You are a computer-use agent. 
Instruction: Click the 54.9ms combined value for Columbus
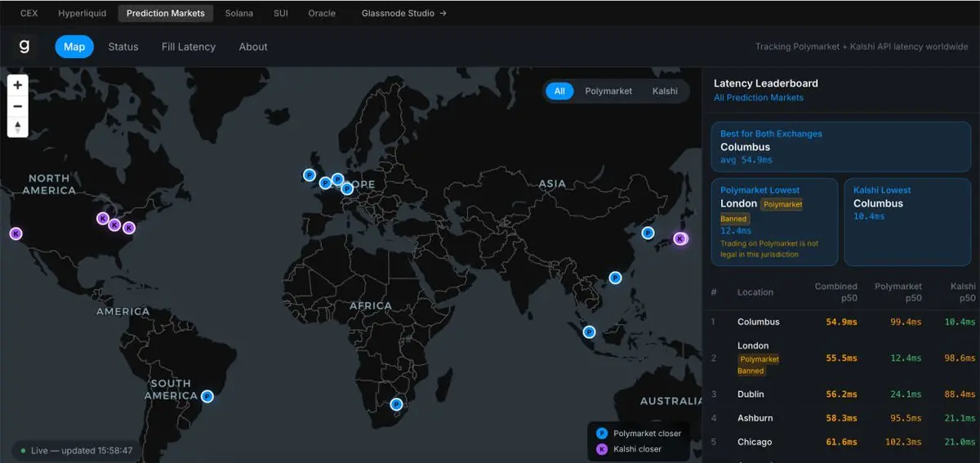tap(842, 322)
